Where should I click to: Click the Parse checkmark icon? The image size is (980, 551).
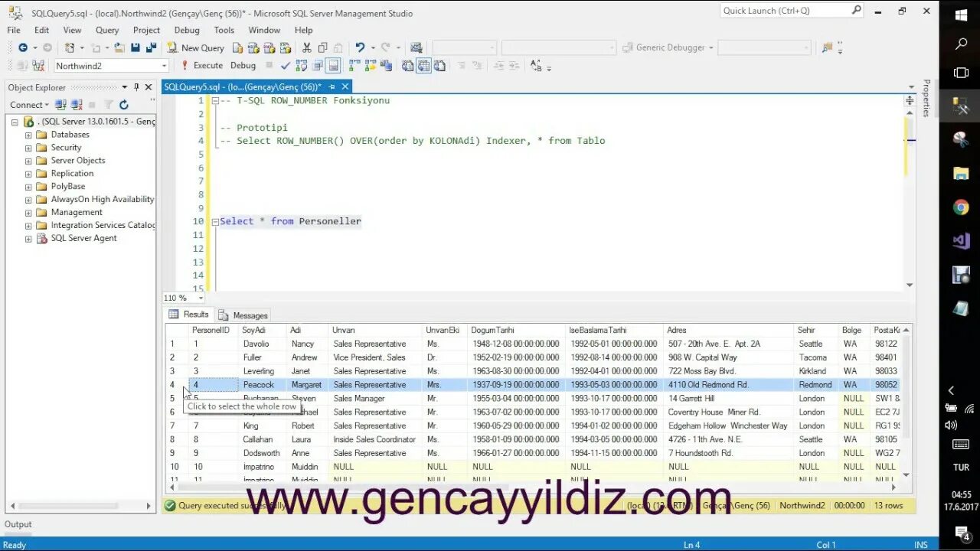(x=285, y=65)
